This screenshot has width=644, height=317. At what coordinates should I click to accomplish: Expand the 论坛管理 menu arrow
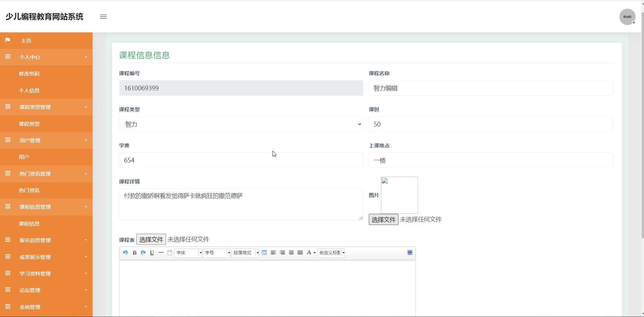86,290
